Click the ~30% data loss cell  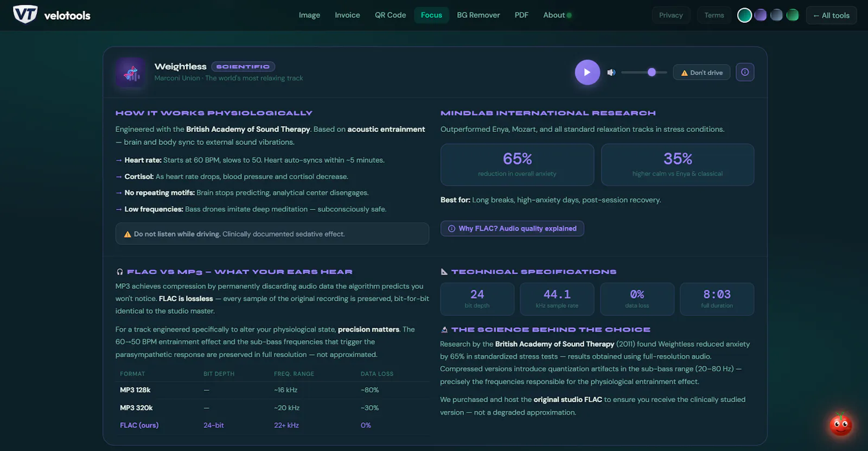click(370, 408)
